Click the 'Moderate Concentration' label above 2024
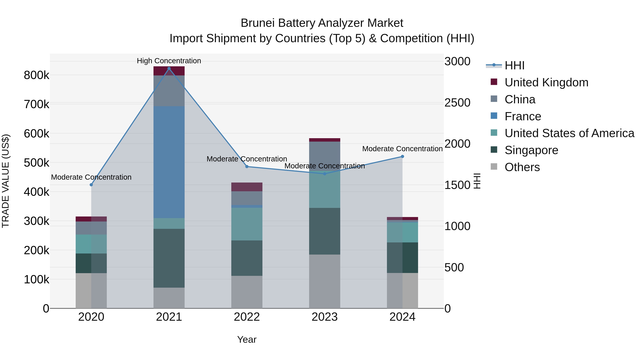The height and width of the screenshot is (362, 644). pos(402,149)
